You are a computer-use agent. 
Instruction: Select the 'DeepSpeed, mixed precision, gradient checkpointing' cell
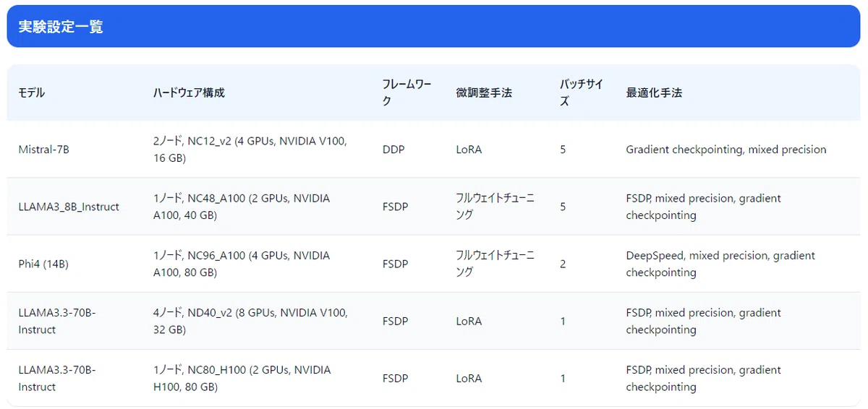[720, 264]
